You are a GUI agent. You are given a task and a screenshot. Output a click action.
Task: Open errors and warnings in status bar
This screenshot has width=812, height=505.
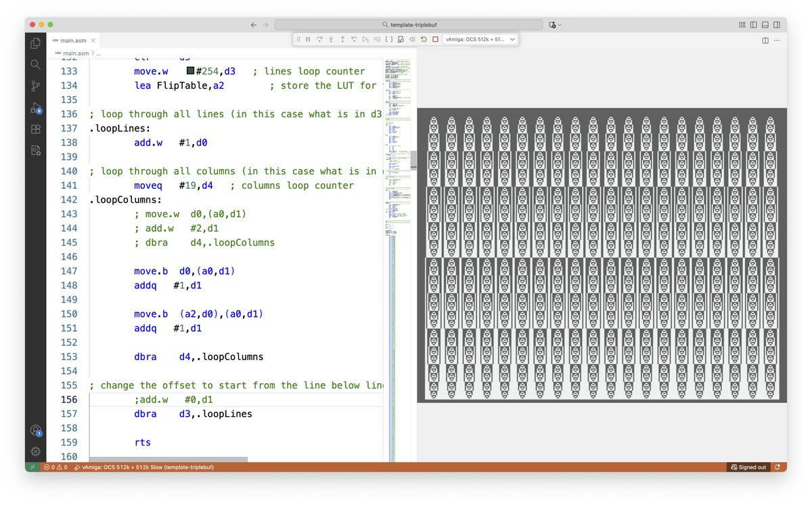coord(55,467)
